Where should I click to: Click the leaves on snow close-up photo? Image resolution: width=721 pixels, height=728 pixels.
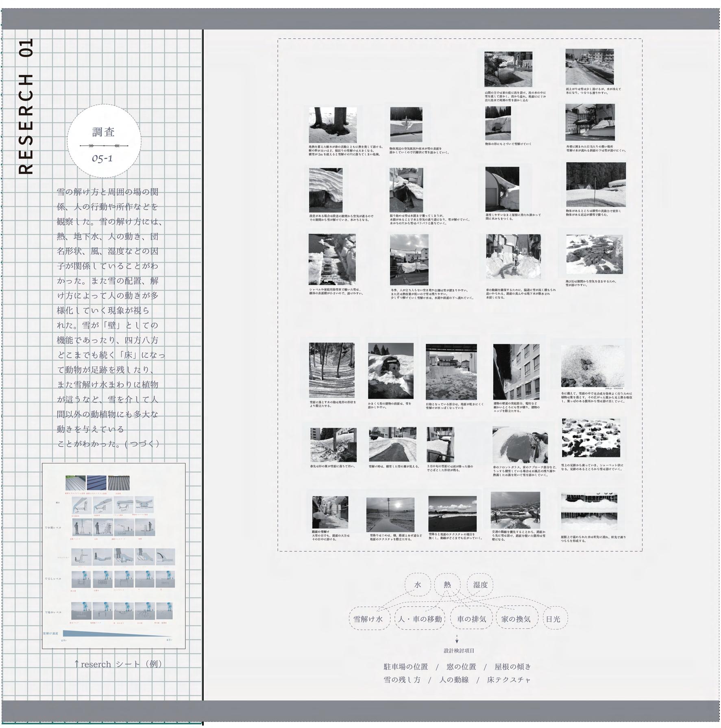(x=593, y=366)
